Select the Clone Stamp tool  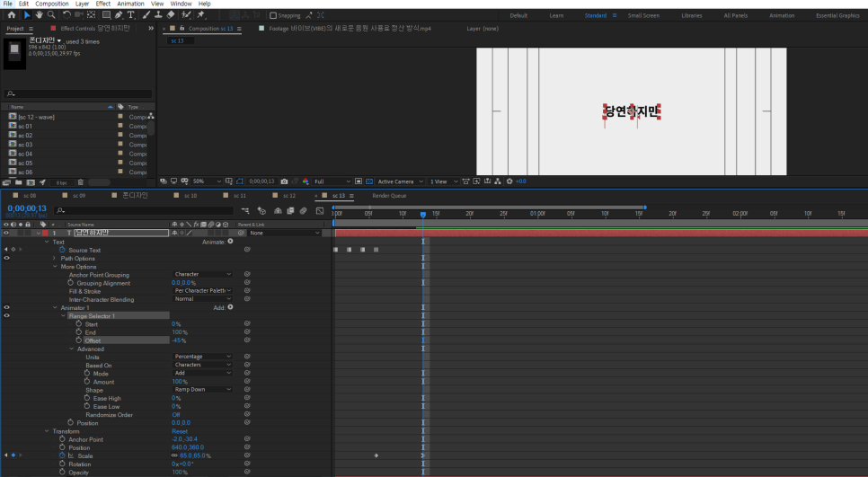(x=158, y=15)
